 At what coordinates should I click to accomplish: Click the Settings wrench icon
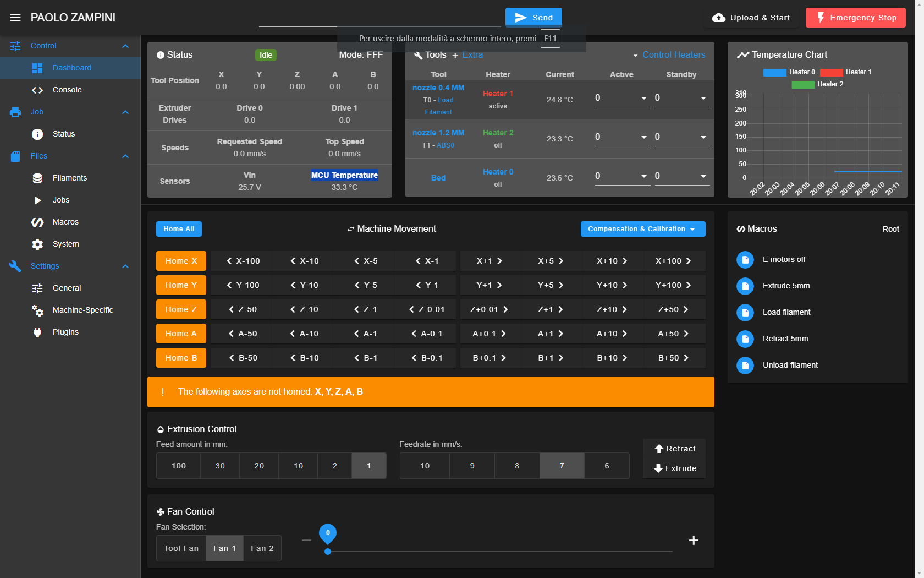point(15,266)
